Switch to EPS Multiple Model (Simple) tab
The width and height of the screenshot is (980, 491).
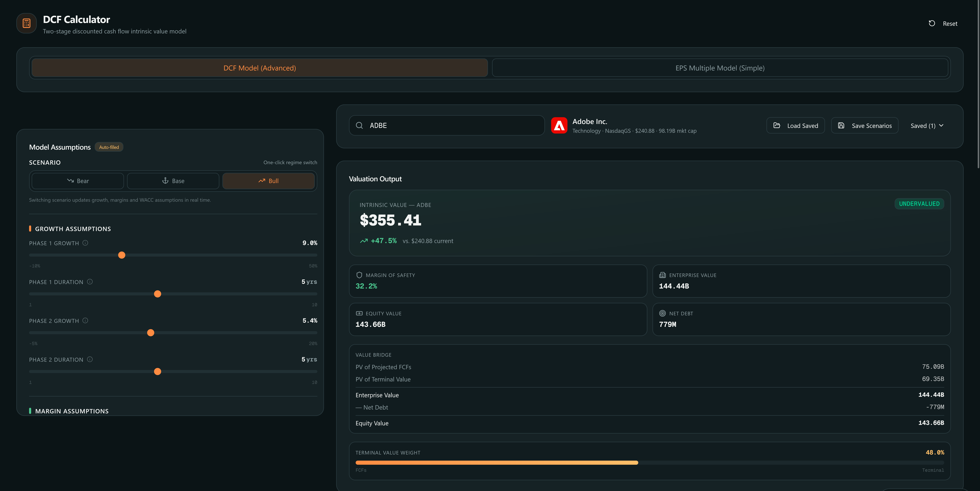[720, 68]
